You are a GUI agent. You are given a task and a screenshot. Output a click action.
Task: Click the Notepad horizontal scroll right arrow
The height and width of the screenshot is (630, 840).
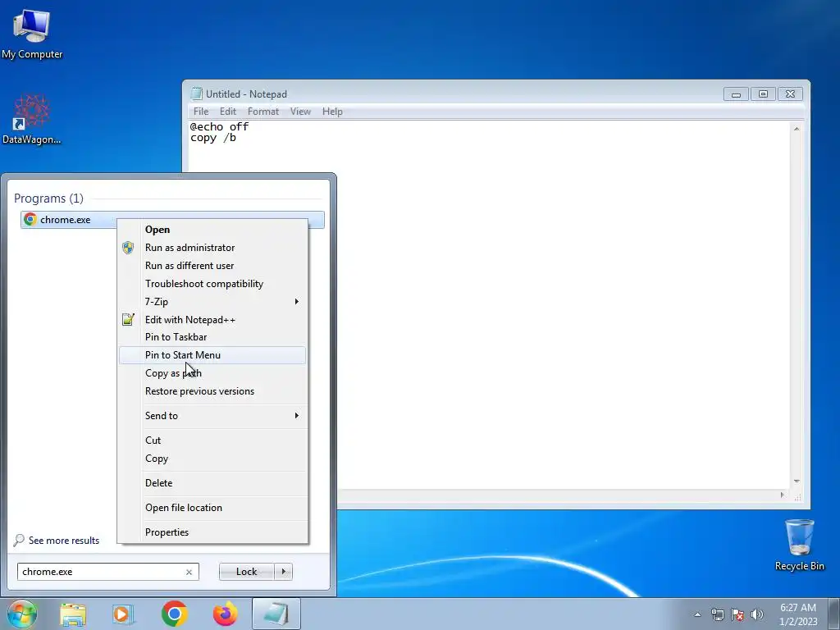point(782,495)
